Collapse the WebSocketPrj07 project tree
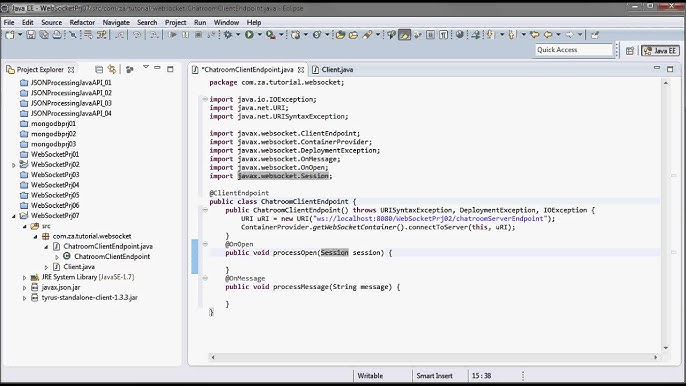This screenshot has height=386, width=686. point(14,216)
